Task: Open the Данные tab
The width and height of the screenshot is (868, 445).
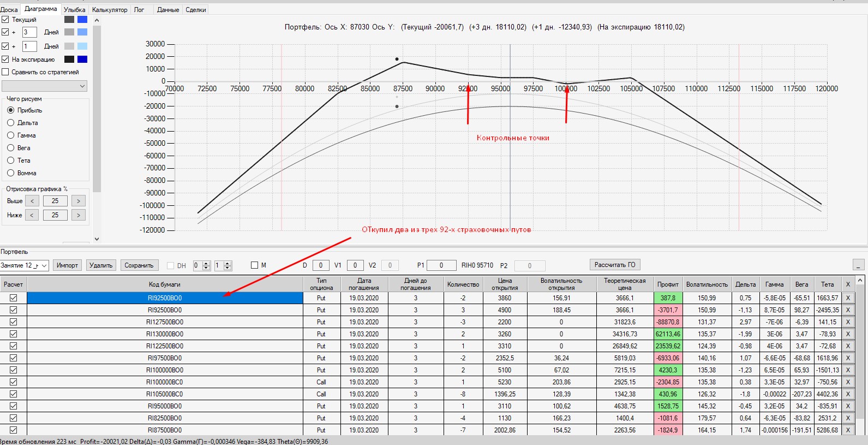Action: [x=168, y=10]
